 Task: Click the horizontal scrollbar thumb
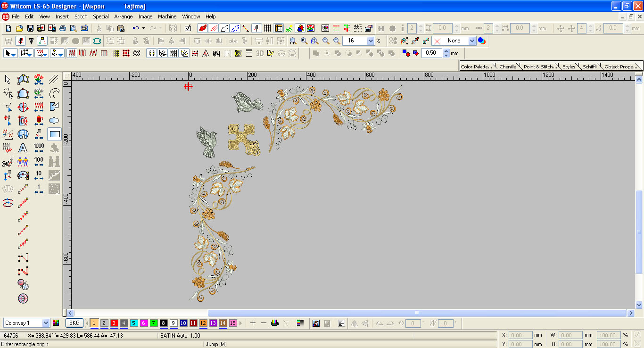click(x=417, y=313)
